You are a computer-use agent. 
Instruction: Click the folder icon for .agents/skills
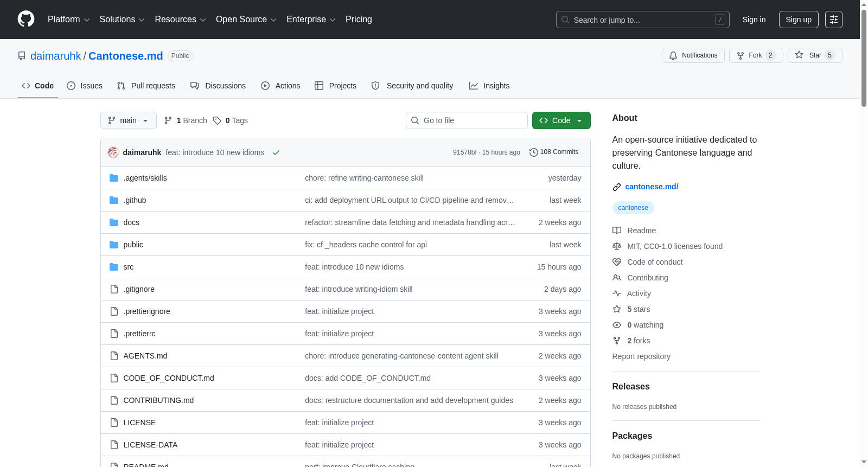point(114,178)
